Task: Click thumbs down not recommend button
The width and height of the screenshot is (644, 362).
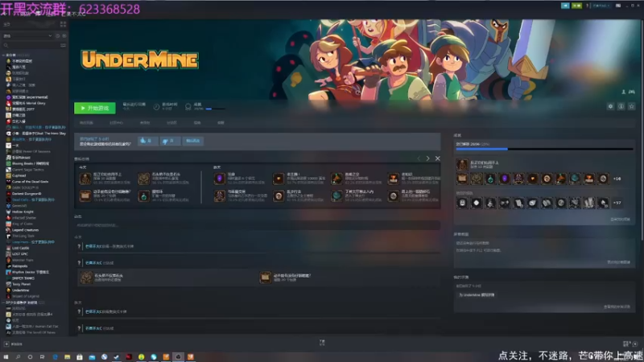Action: 169,141
